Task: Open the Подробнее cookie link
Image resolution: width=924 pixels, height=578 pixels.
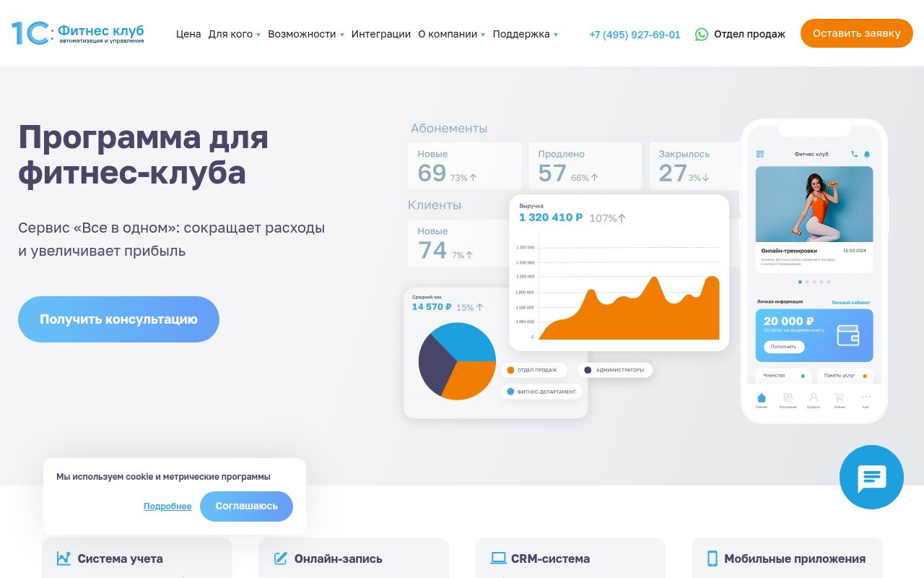Action: click(167, 506)
